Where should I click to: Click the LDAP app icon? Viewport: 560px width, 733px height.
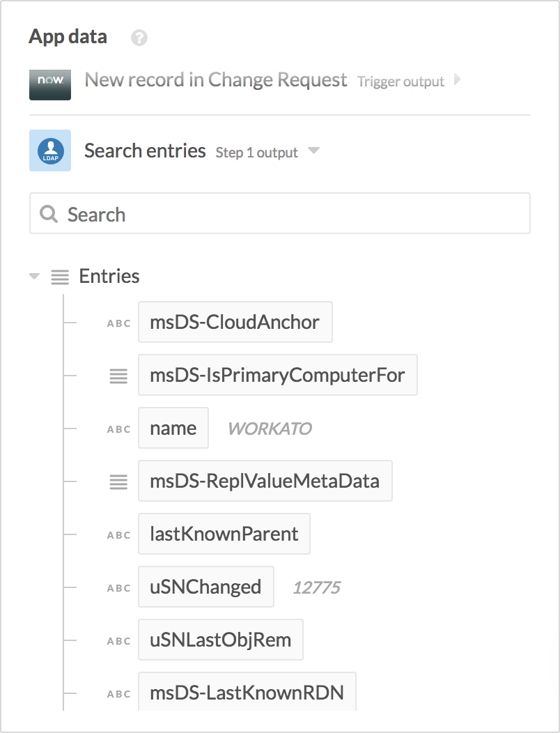click(x=49, y=151)
